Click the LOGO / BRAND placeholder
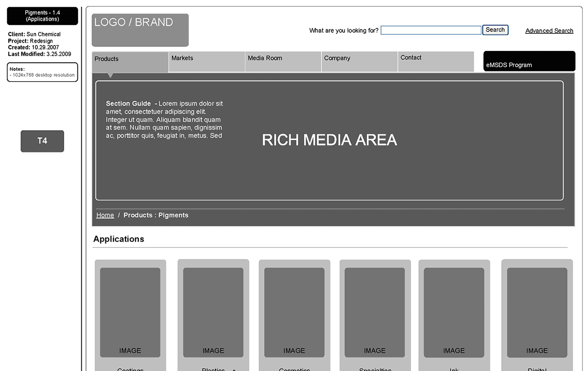The image size is (588, 371). coord(140,30)
